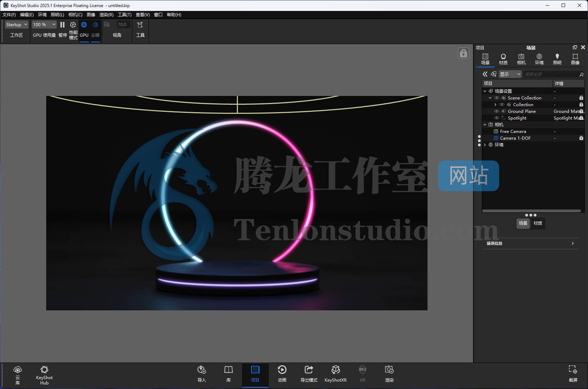Close the project panel
Screen dimensions: 588x389
pyautogui.click(x=583, y=47)
